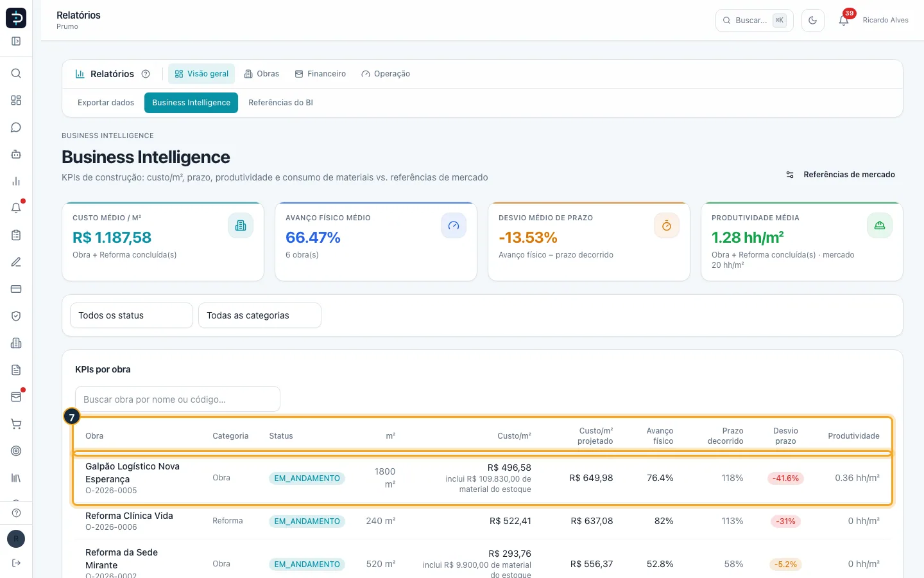This screenshot has height=578, width=924.
Task: Open the search icon in sidebar
Action: click(x=16, y=73)
